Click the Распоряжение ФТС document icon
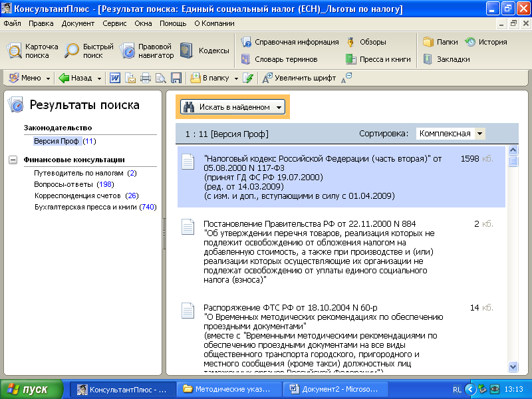Viewport: 532px width, 399px height. (x=188, y=311)
